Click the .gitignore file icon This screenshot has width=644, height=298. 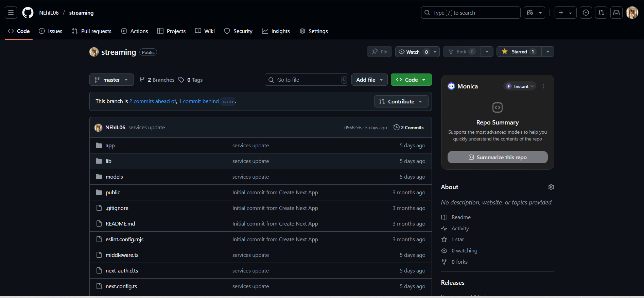pyautogui.click(x=99, y=208)
